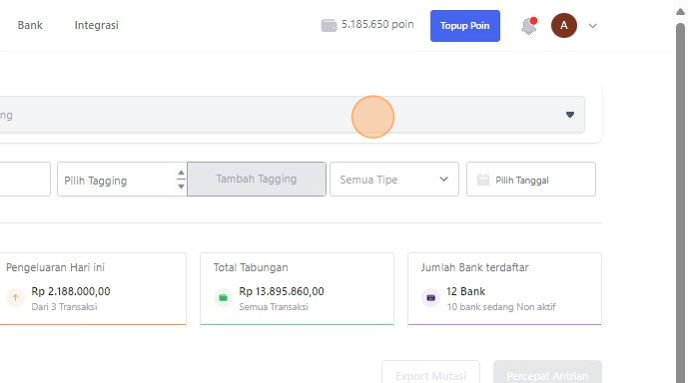This screenshot has height=383, width=688.
Task: Click the Rp 2.188.000,00 amount
Action: click(71, 291)
